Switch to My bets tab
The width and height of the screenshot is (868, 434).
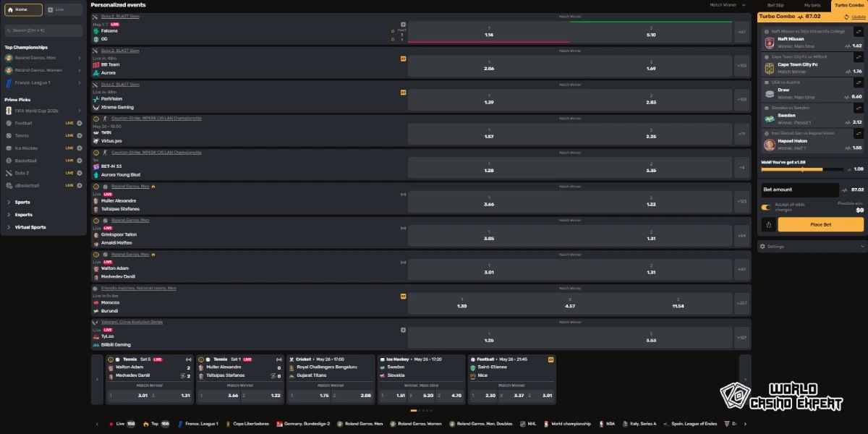[812, 5]
